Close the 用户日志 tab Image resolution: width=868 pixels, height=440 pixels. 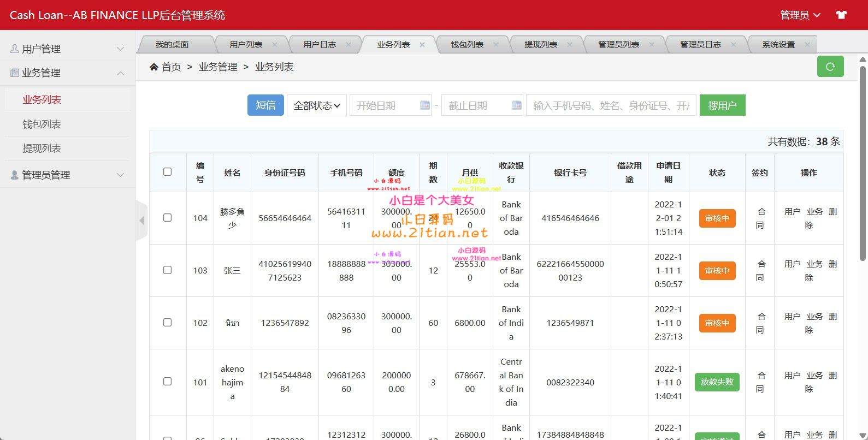348,45
